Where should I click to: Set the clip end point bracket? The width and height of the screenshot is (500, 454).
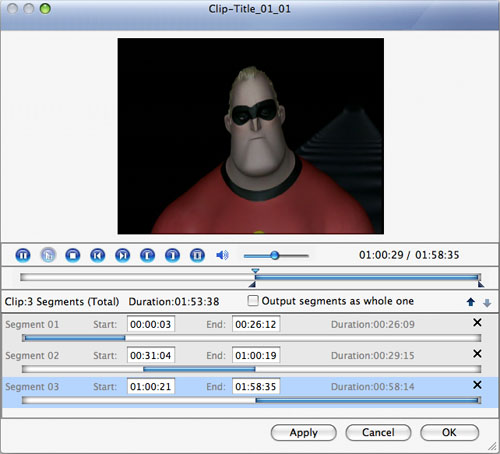point(173,255)
